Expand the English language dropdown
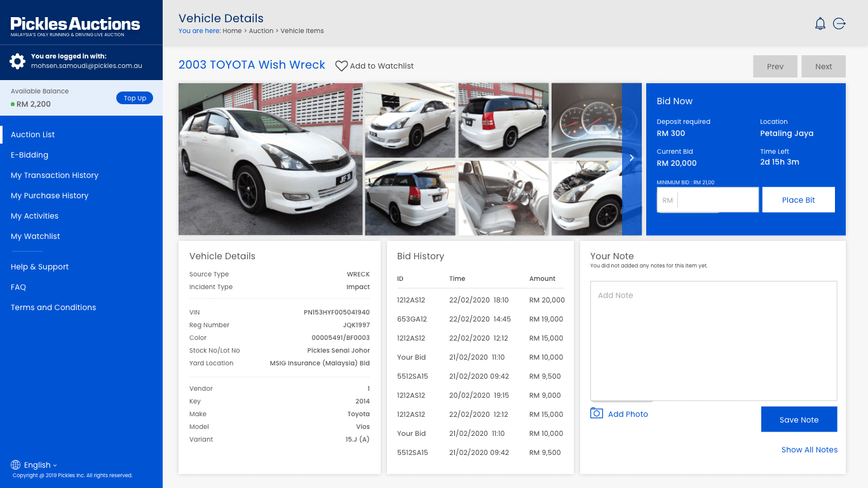868x488 pixels. (x=41, y=464)
